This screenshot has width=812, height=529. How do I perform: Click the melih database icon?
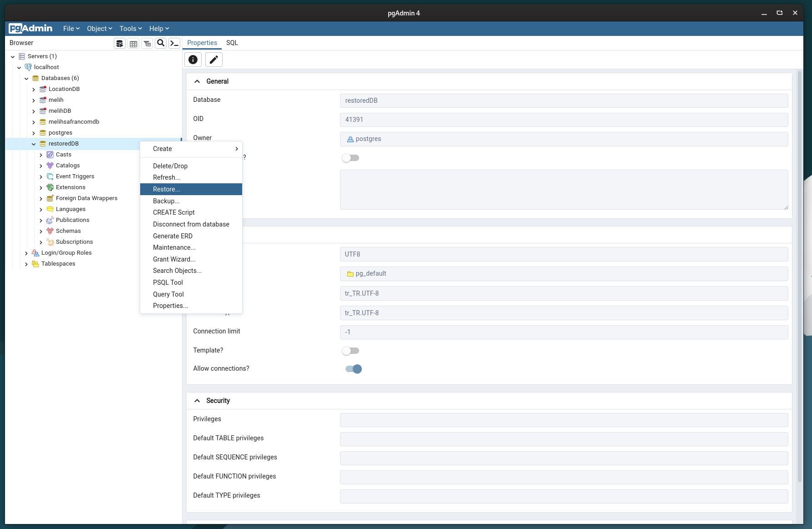(43, 100)
